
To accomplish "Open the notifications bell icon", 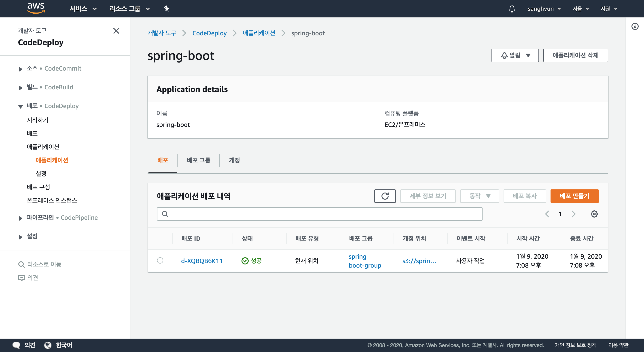I will coord(512,9).
